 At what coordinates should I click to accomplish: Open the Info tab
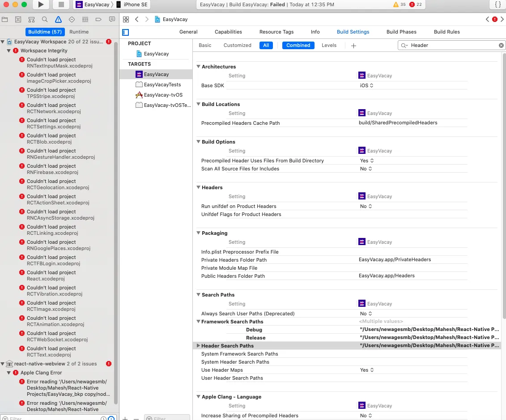point(315,32)
